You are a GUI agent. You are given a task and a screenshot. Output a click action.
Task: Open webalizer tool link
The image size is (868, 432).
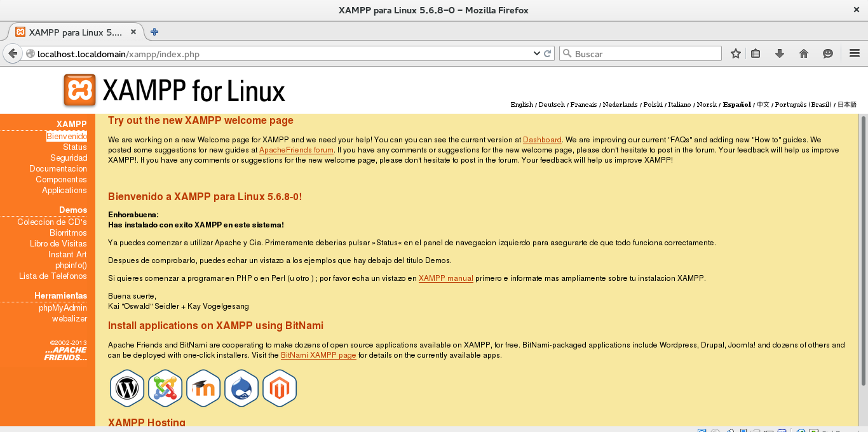click(x=70, y=319)
